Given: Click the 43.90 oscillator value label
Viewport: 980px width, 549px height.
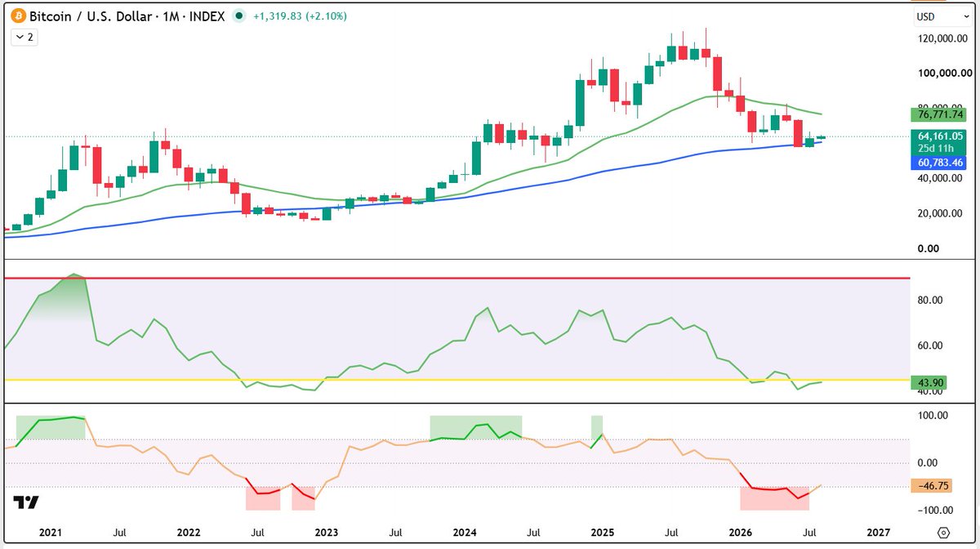Looking at the screenshot, I should [x=930, y=382].
